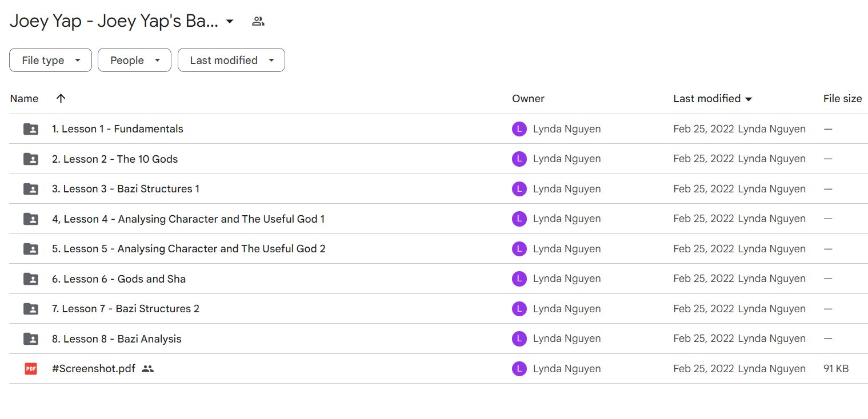Click folder icon of Lesson 4 row
Screen dimensions: 868x419
point(31,219)
